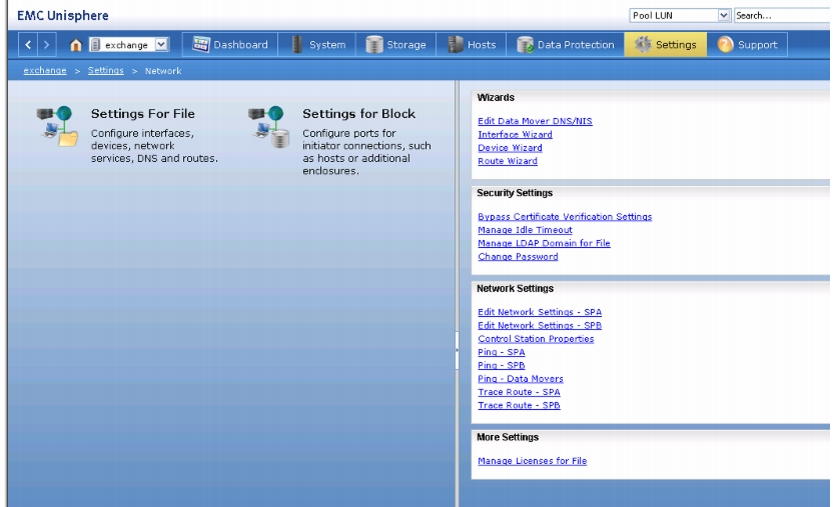Launch the Route Wizard
837x507 pixels.
click(508, 161)
